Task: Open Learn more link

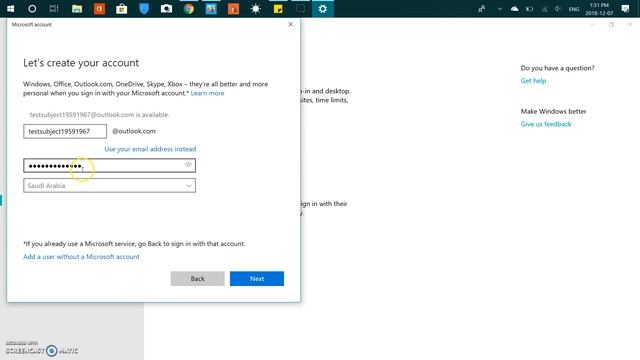Action: (x=207, y=93)
